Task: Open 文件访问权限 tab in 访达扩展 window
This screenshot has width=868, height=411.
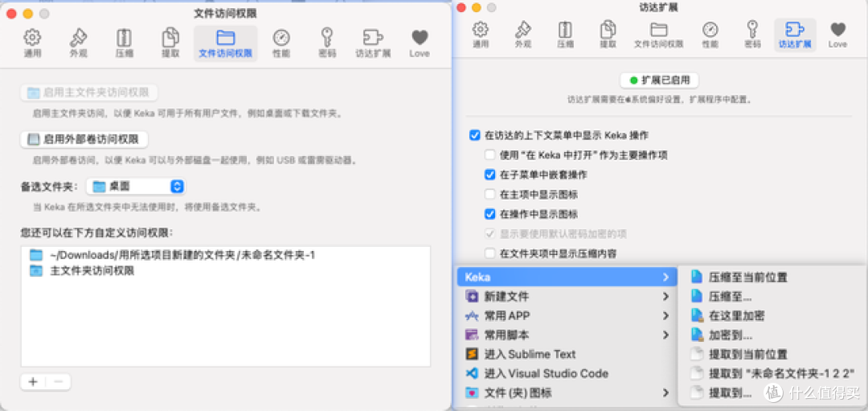Action: [658, 35]
